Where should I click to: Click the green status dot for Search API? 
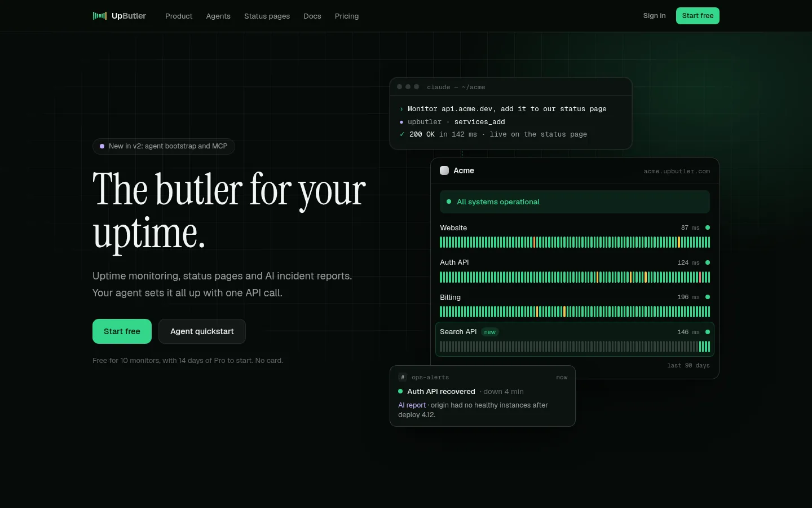tap(708, 332)
